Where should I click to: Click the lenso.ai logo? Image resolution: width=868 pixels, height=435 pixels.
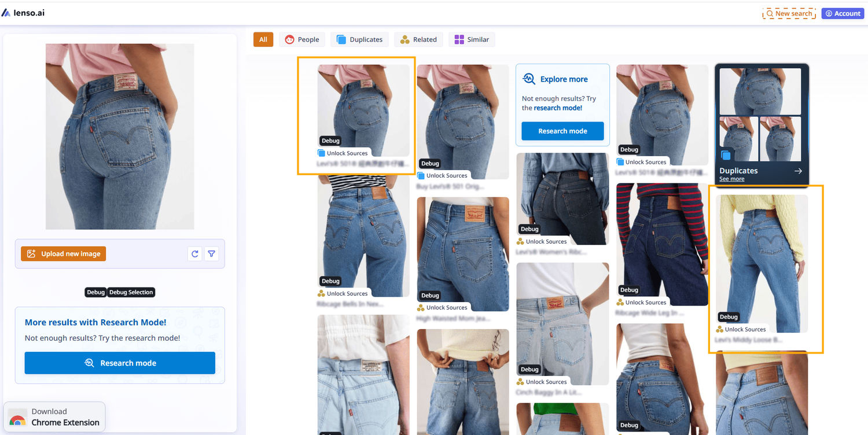[23, 13]
